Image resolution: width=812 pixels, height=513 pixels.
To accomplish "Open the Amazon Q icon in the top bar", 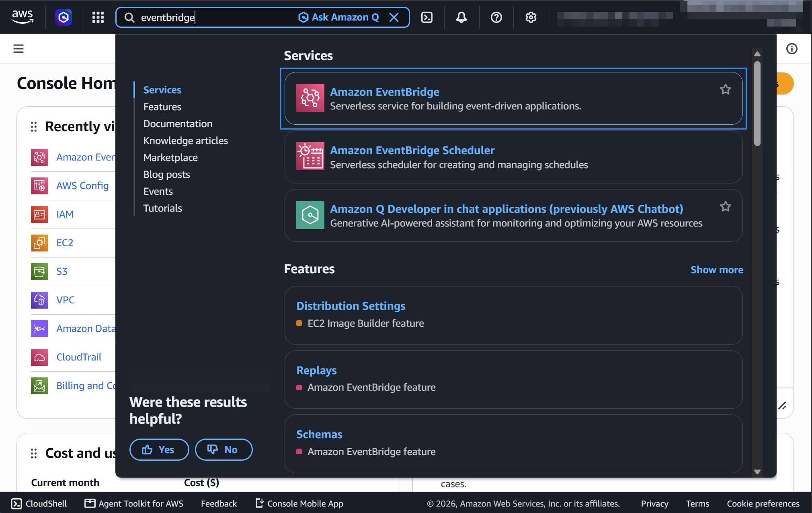I will click(x=64, y=17).
